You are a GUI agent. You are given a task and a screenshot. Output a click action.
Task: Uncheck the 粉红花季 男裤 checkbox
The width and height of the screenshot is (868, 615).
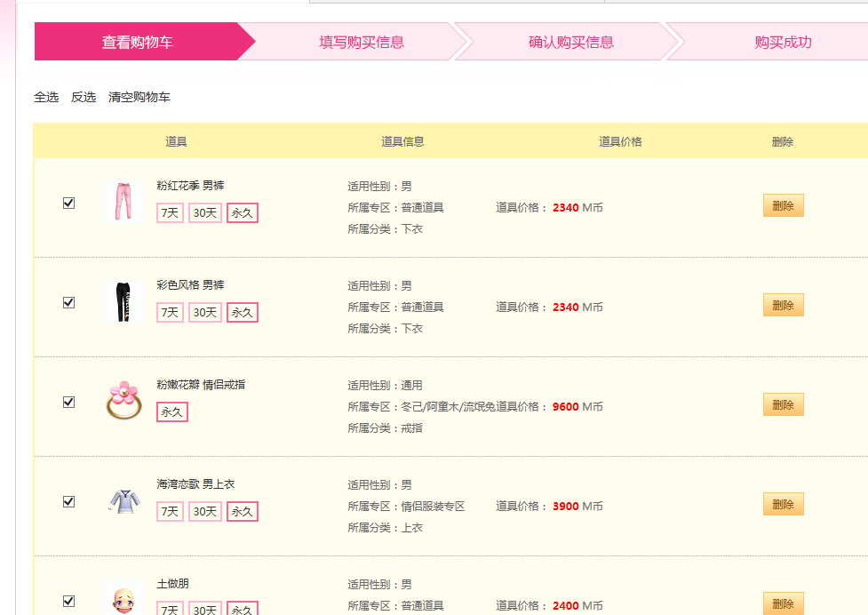click(x=68, y=204)
